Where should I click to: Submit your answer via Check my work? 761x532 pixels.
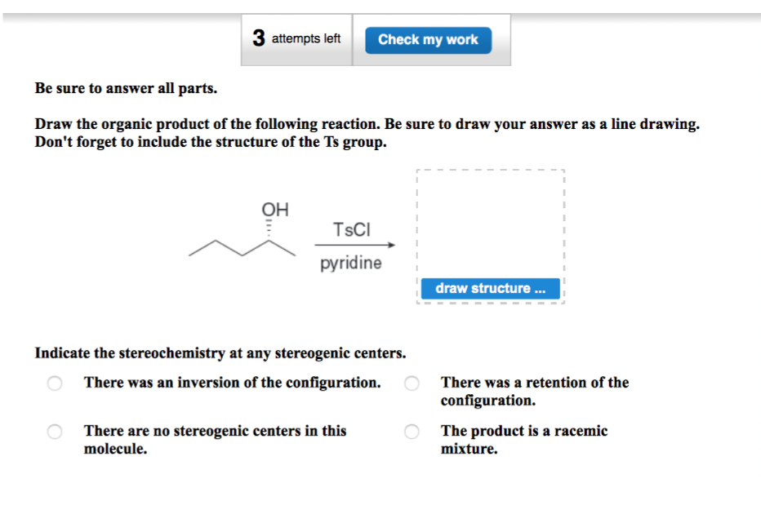click(x=428, y=39)
